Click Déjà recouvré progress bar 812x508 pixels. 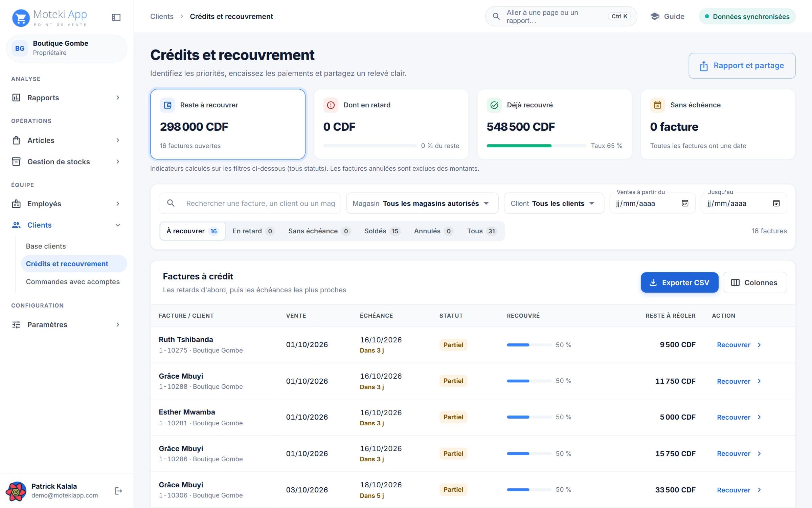pyautogui.click(x=536, y=146)
